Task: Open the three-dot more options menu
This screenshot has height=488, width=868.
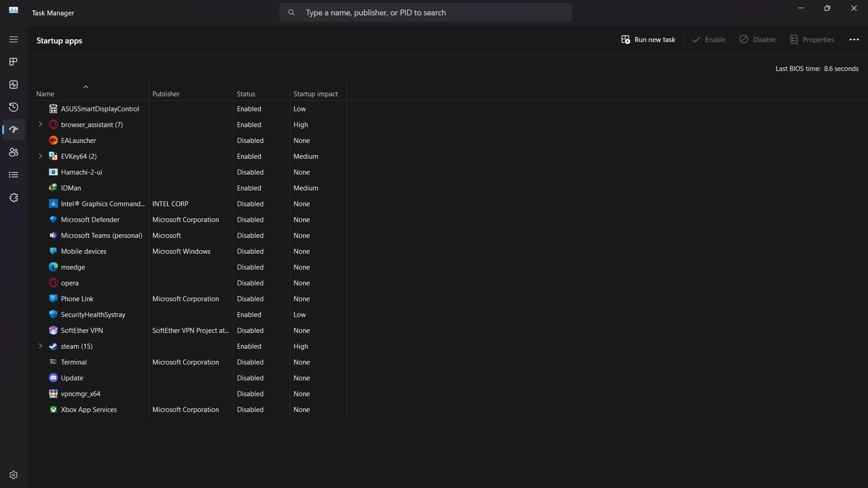Action: pos(854,39)
